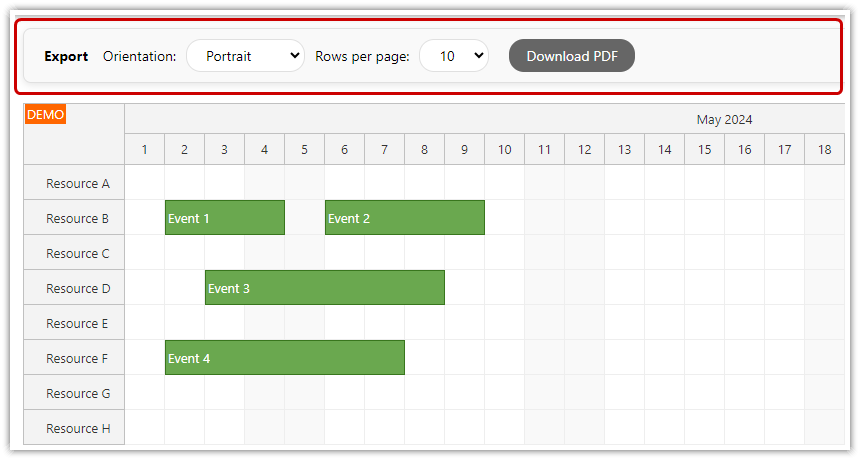The height and width of the screenshot is (460, 860).
Task: Select the Event 2 bar
Action: (x=405, y=218)
